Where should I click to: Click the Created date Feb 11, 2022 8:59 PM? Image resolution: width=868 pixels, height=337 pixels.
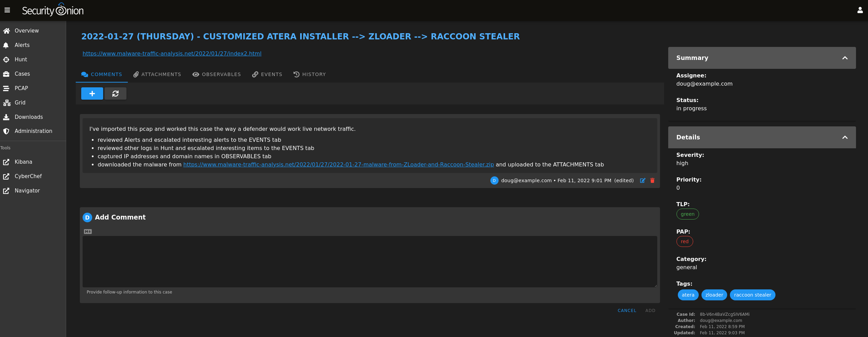[722, 327]
